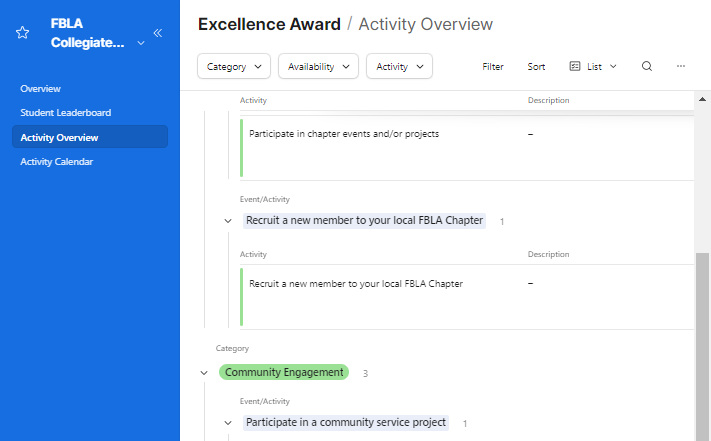Collapse the Recruit a new member group

(228, 221)
